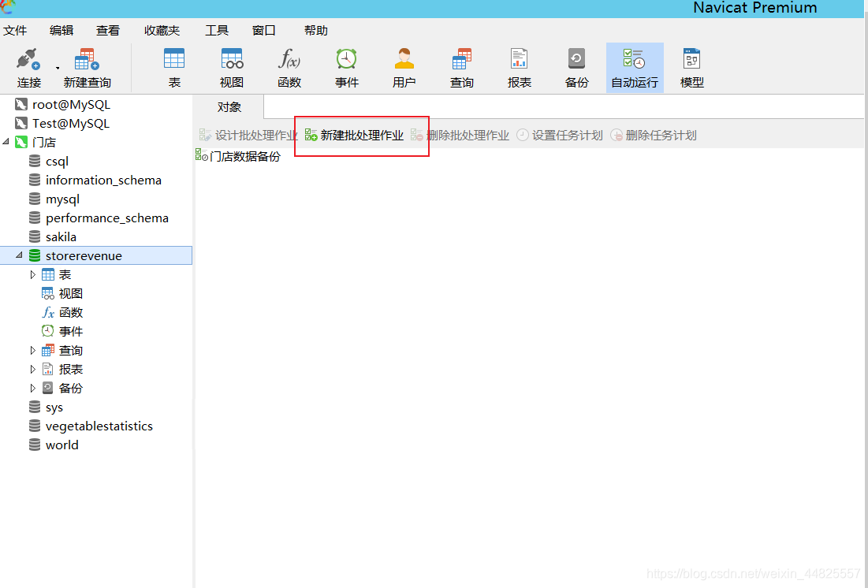Expand the 查询 node under storerevenue
The height and width of the screenshot is (588, 868).
(32, 350)
